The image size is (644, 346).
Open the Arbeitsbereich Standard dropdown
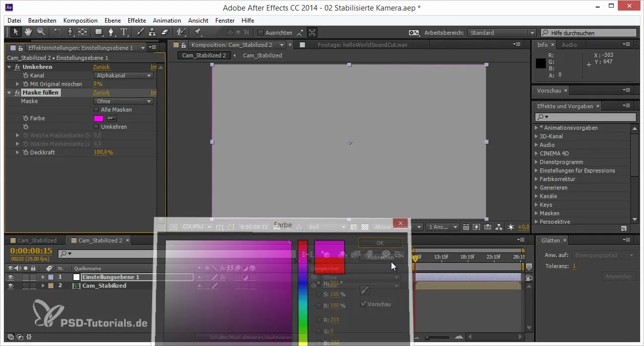click(502, 33)
